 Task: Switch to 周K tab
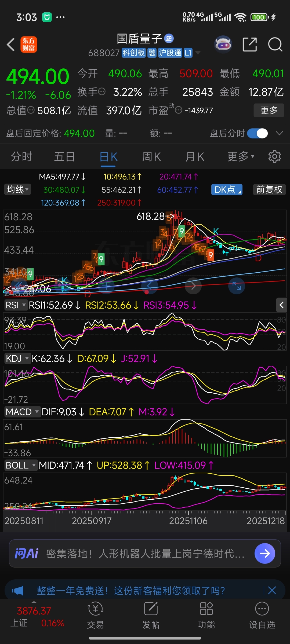[151, 156]
